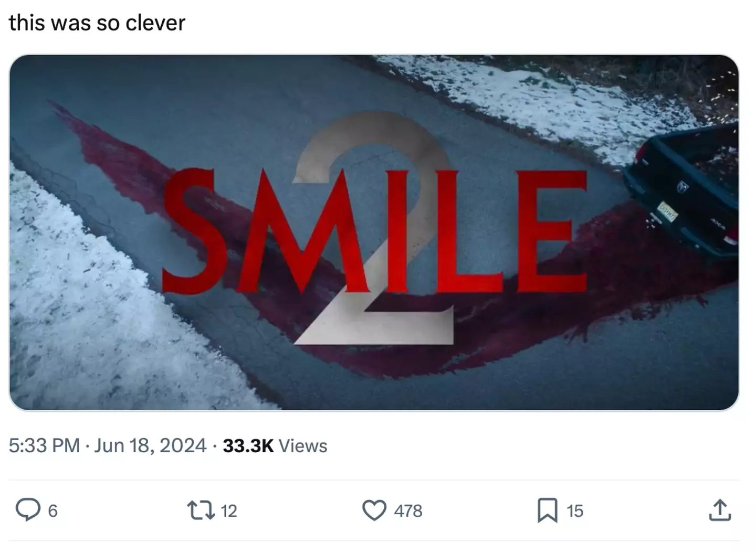This screenshot has width=756, height=553.
Task: Click the snowy patch at image bottom-left
Action: click(x=79, y=315)
